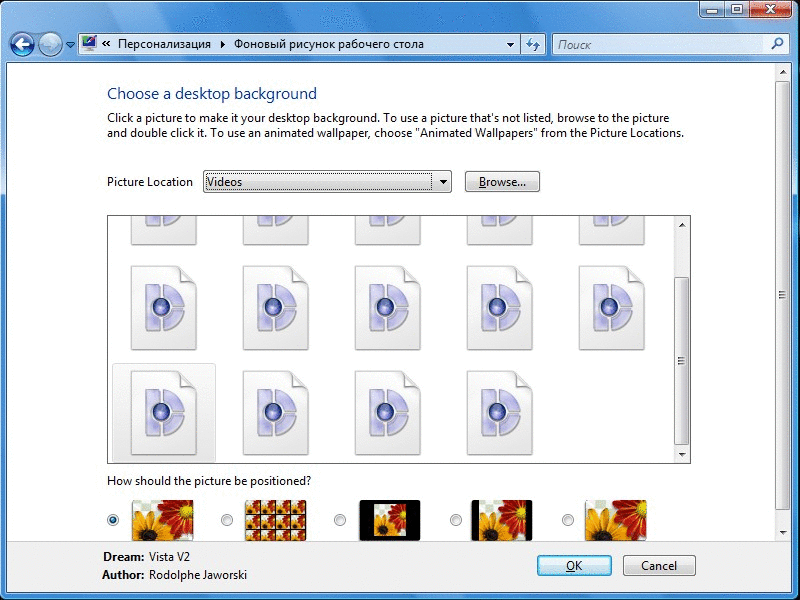Open hidden breadcrumb levels via double chevron
This screenshot has height=600, width=800.
[x=106, y=44]
